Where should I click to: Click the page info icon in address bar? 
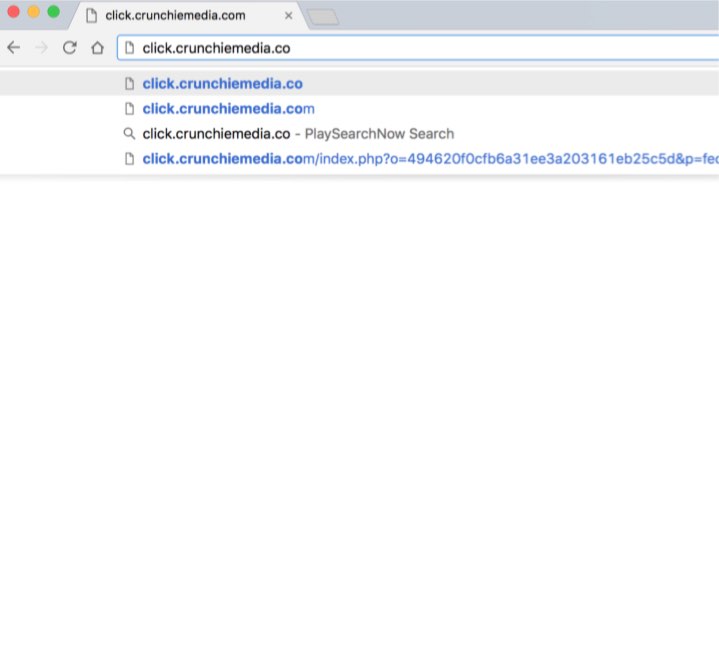click(129, 47)
